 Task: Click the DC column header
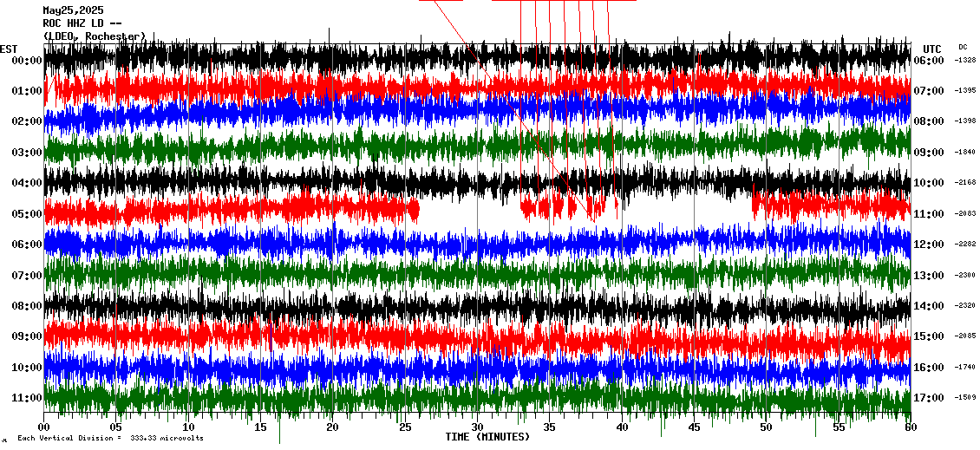963,48
